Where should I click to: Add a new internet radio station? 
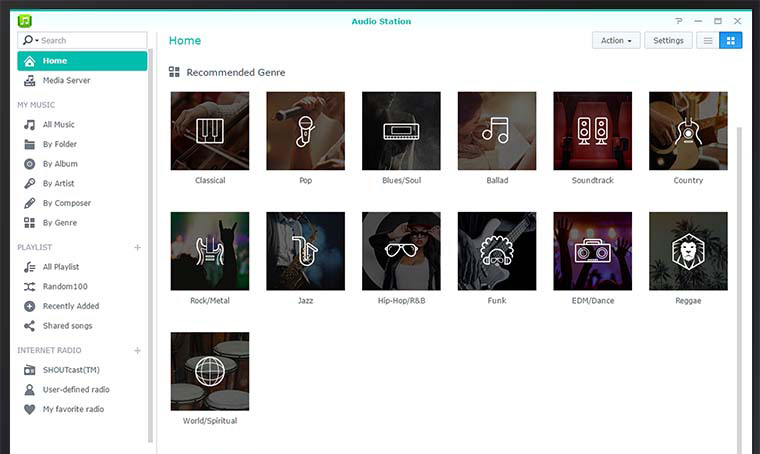(138, 351)
